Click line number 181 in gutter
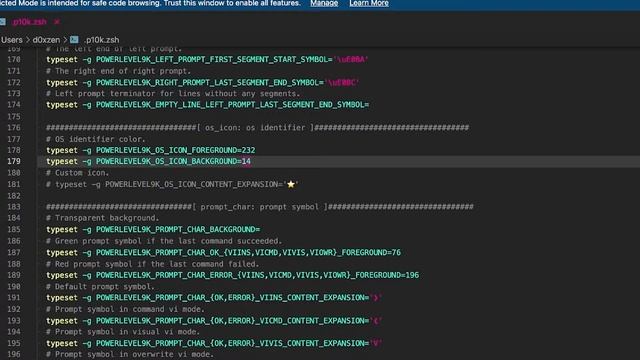The image size is (640, 360). 14,184
